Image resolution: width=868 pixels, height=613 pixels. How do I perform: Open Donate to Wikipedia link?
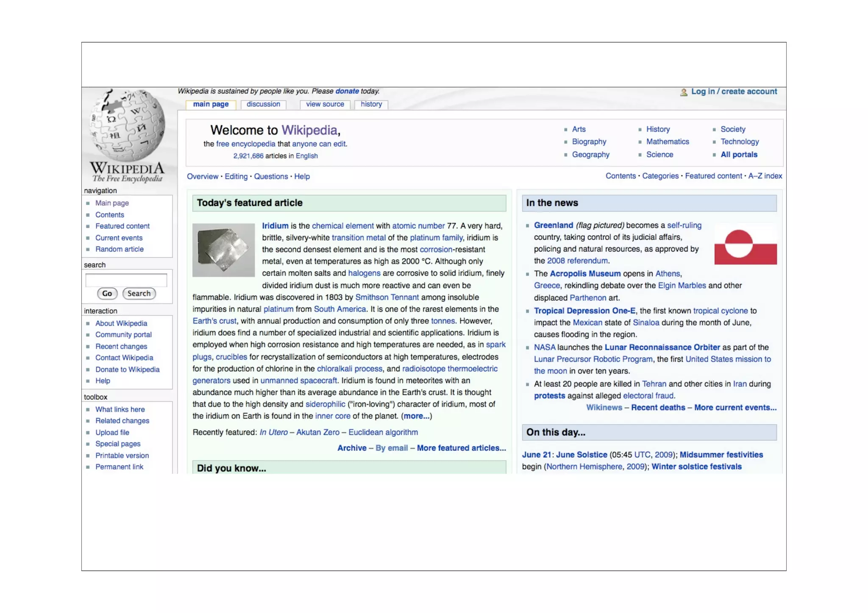(x=128, y=369)
